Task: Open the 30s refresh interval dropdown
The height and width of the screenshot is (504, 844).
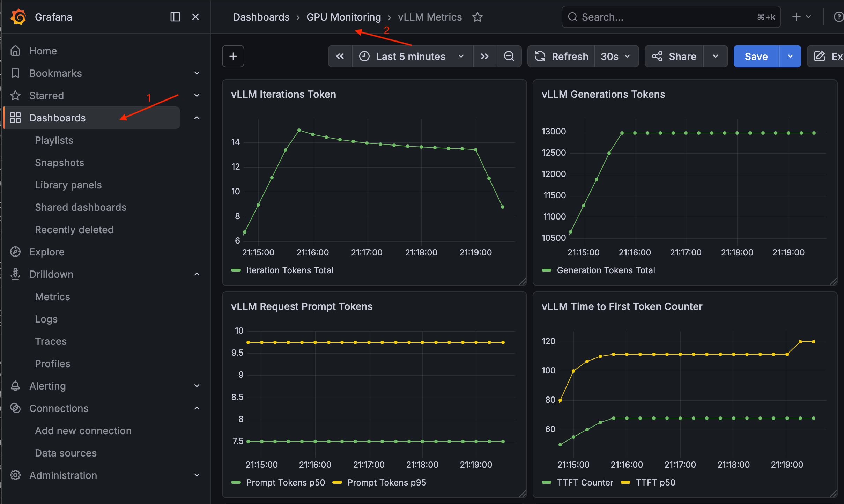Action: point(616,56)
